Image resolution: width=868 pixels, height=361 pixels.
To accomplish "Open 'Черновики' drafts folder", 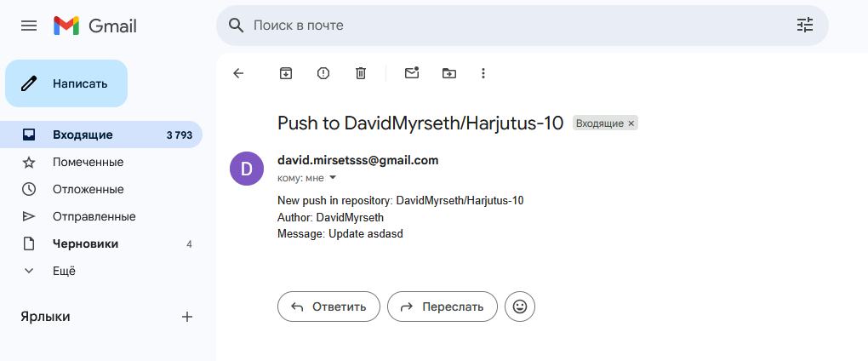I will coord(85,244).
